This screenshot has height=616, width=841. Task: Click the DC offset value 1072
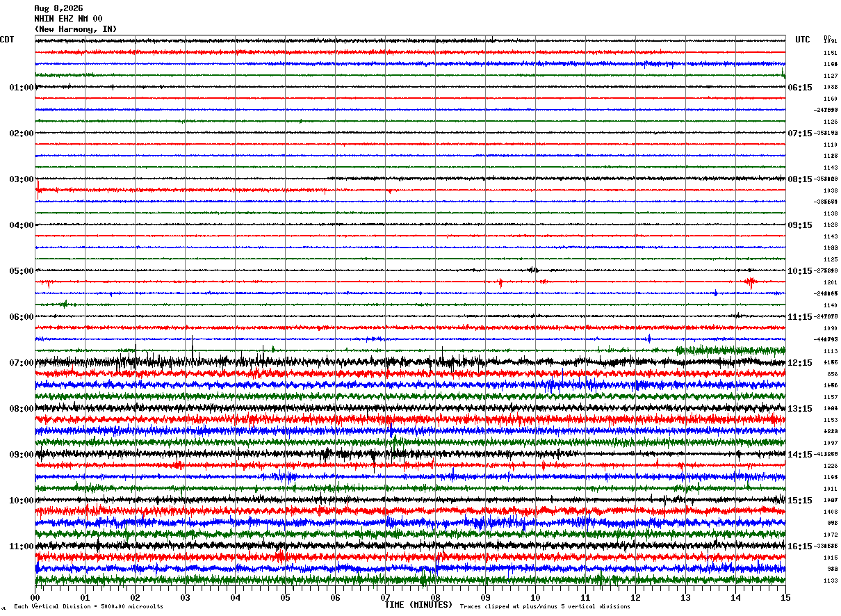point(830,535)
